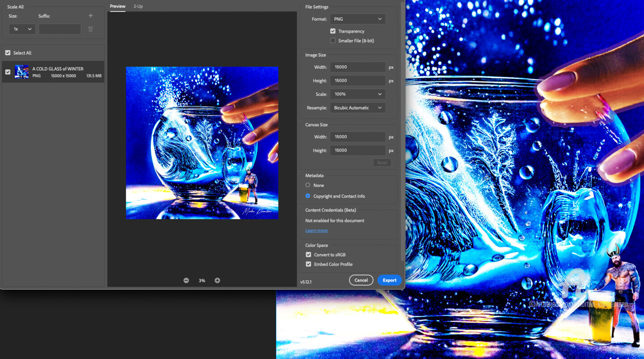This screenshot has width=644, height=359.
Task: Zoom out the preview with minus icon
Action: tap(186, 280)
